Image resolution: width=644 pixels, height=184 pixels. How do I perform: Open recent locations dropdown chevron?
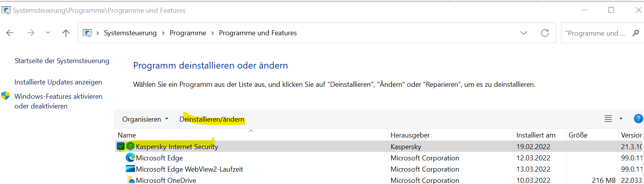pos(48,33)
